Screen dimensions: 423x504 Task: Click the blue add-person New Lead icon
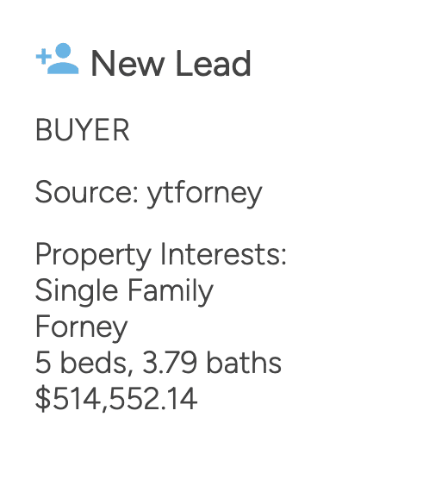tap(57, 59)
